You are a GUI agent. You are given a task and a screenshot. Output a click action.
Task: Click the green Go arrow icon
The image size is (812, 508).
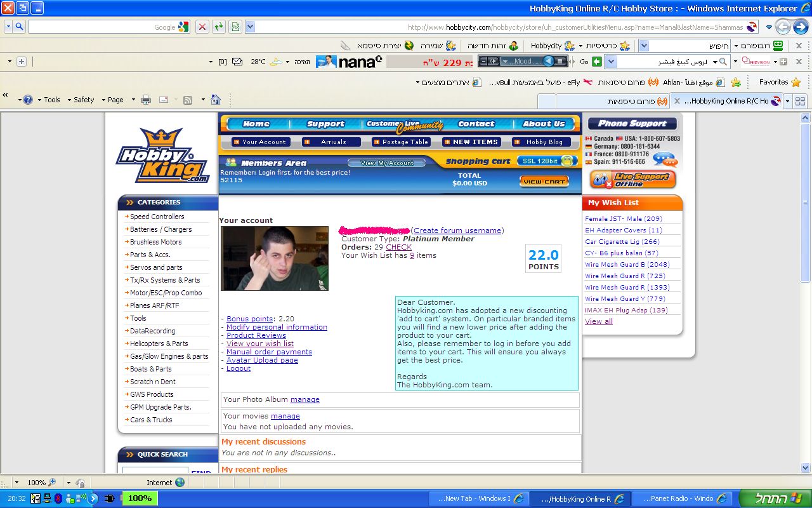[x=597, y=62]
